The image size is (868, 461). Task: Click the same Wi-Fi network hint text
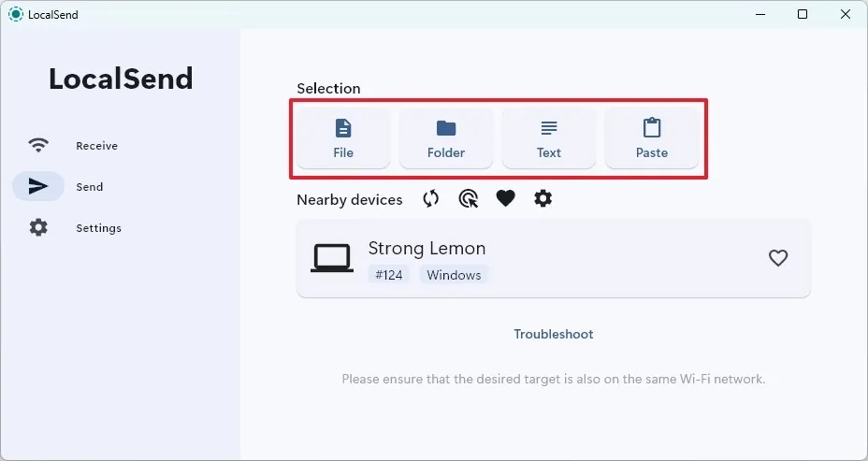pos(554,379)
